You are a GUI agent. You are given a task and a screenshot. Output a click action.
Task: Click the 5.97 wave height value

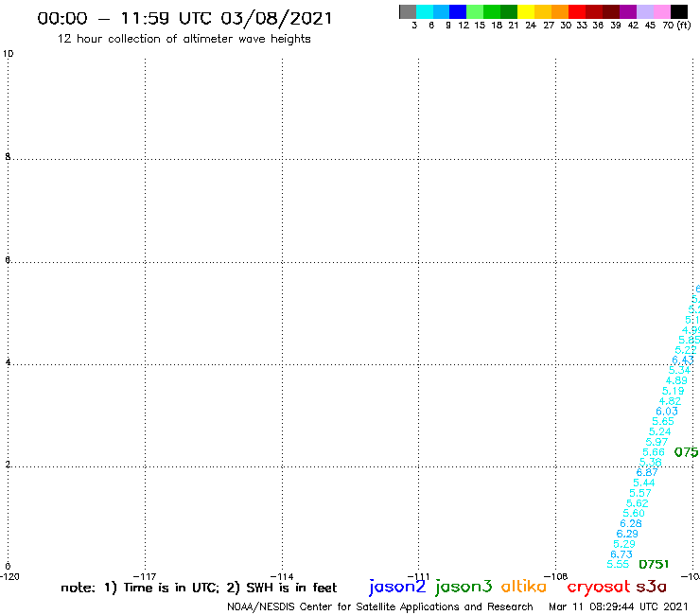(x=656, y=442)
